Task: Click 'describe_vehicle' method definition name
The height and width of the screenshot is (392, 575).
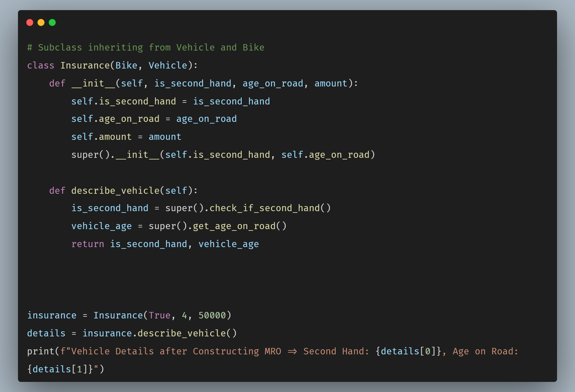Action: point(115,191)
